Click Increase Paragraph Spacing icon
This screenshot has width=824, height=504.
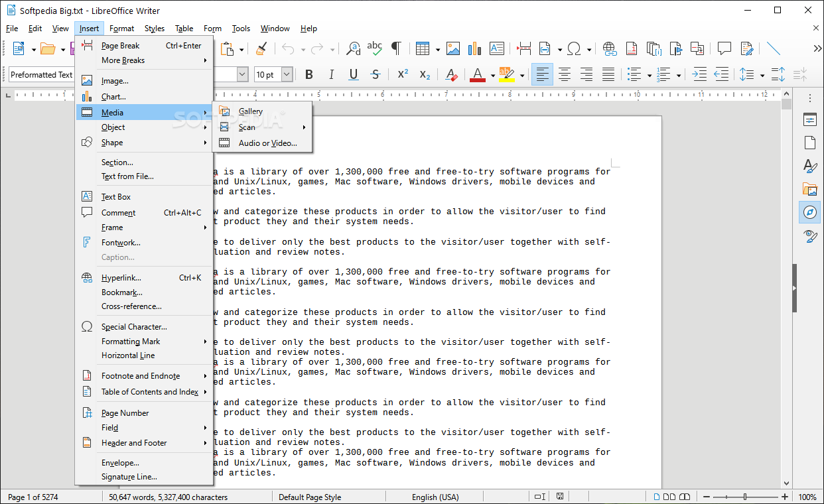tap(778, 75)
